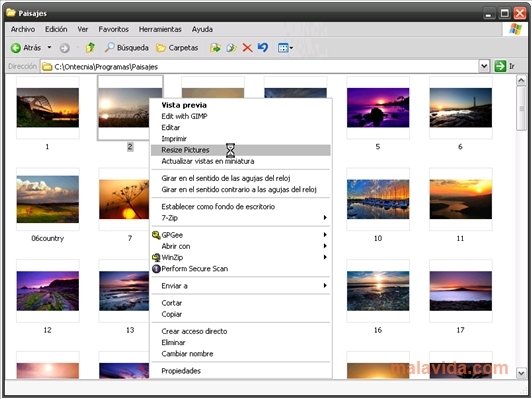The width and height of the screenshot is (532, 399).
Task: Expand the Atrás history dropdown arrow
Action: tap(49, 47)
